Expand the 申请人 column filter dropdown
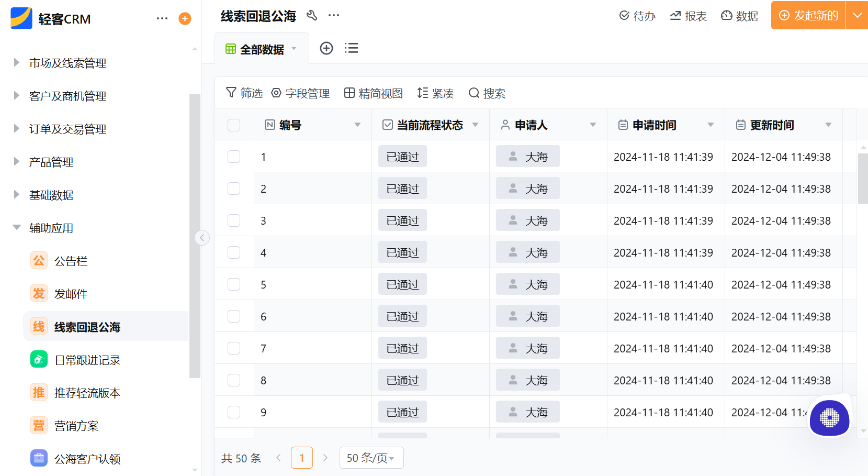This screenshot has width=868, height=476. pos(593,125)
